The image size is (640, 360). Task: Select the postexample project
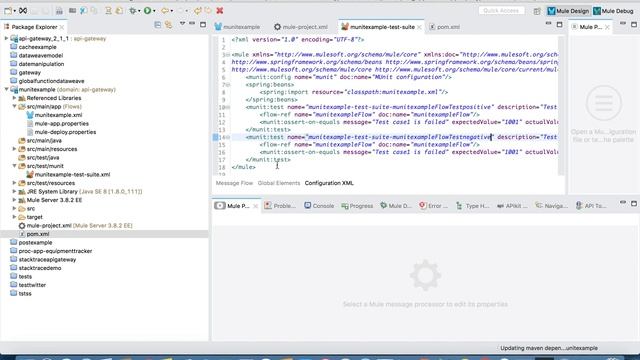coord(36,243)
